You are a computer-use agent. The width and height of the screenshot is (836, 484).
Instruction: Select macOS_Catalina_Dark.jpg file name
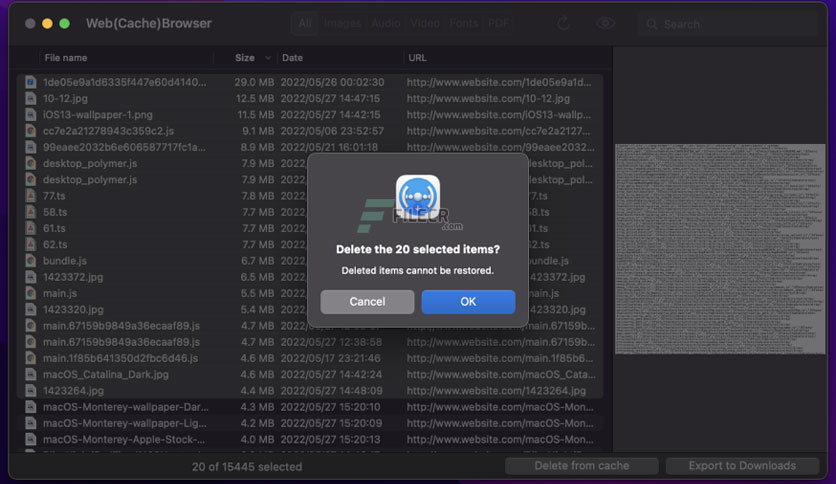tap(106, 374)
